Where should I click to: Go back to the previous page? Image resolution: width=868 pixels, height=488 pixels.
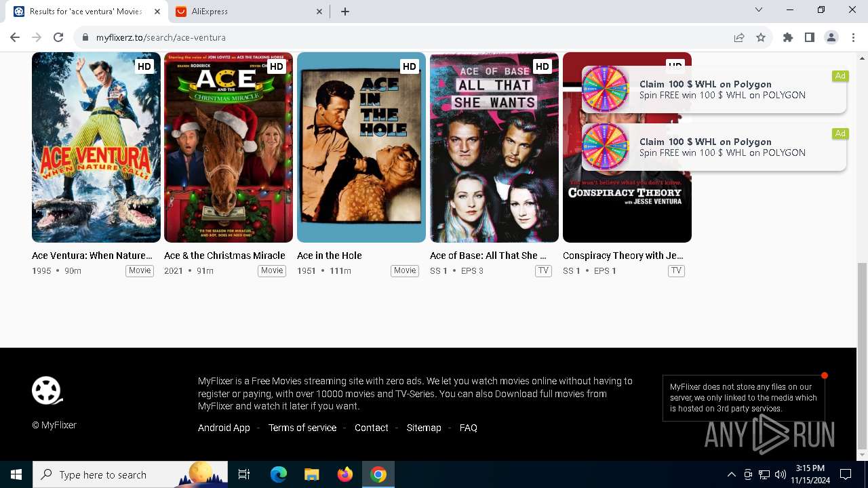(x=15, y=37)
